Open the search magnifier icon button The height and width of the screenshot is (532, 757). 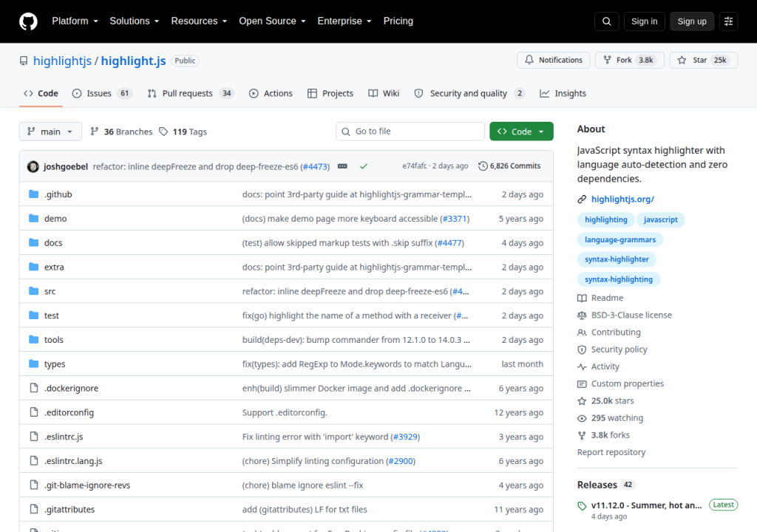click(606, 21)
